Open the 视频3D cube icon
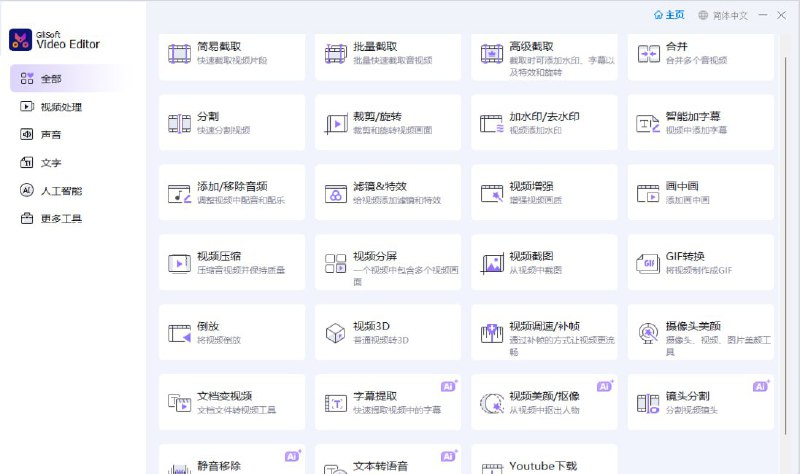This screenshot has height=474, width=800. [x=336, y=334]
